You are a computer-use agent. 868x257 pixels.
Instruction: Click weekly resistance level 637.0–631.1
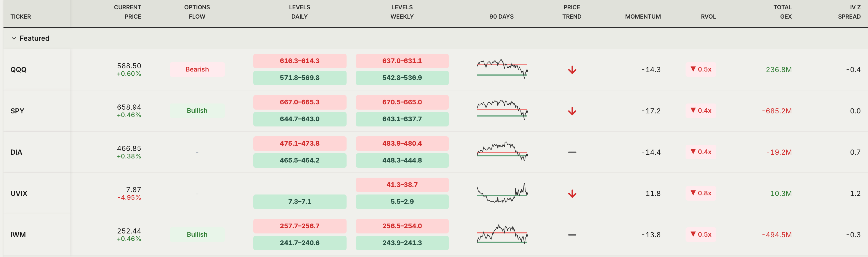tap(402, 61)
